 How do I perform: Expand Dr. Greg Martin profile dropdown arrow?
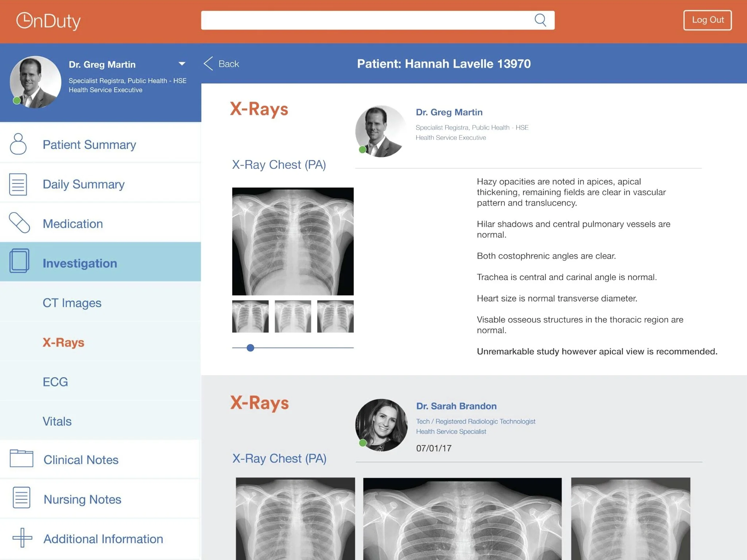182,64
